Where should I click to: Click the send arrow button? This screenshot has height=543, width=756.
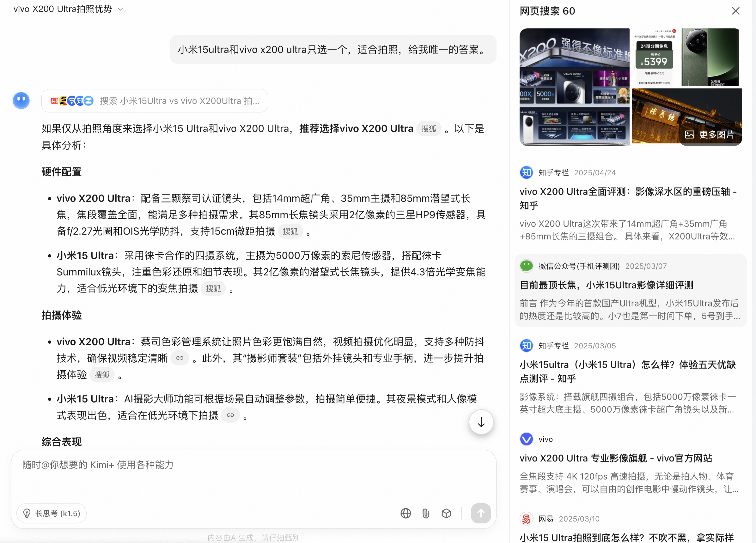pyautogui.click(x=480, y=513)
